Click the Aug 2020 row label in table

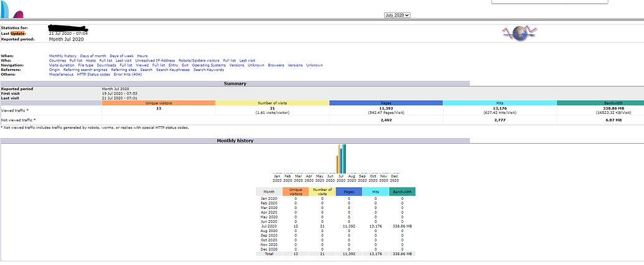pos(269,231)
